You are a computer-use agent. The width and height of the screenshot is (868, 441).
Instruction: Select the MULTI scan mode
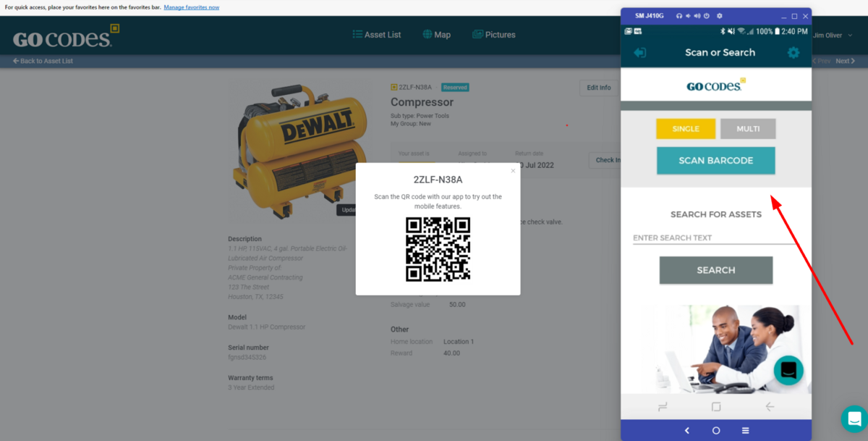pyautogui.click(x=748, y=129)
